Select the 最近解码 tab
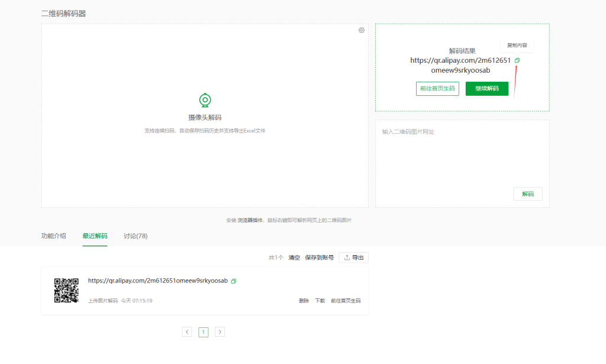Viewport: 606px width, 364px height. 95,236
